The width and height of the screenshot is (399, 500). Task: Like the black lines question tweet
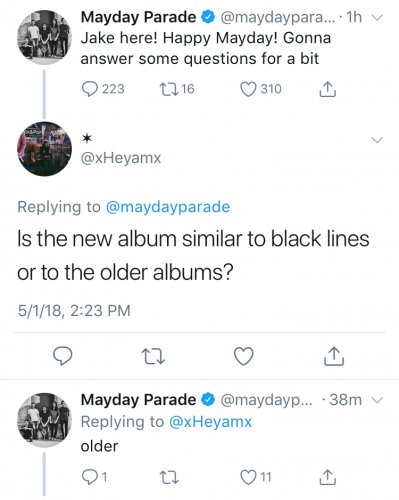click(244, 356)
